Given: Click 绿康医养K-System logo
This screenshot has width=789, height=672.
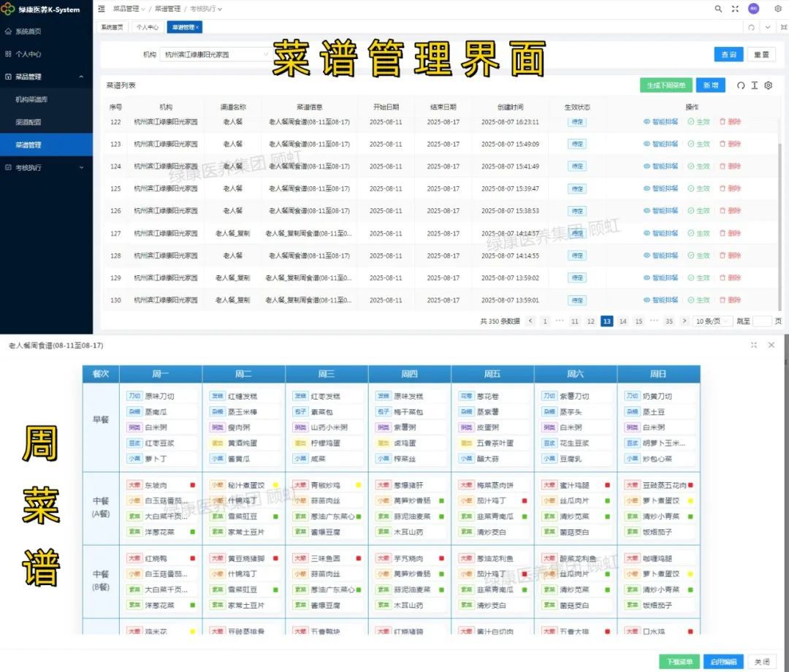Looking at the screenshot, I should [41, 9].
